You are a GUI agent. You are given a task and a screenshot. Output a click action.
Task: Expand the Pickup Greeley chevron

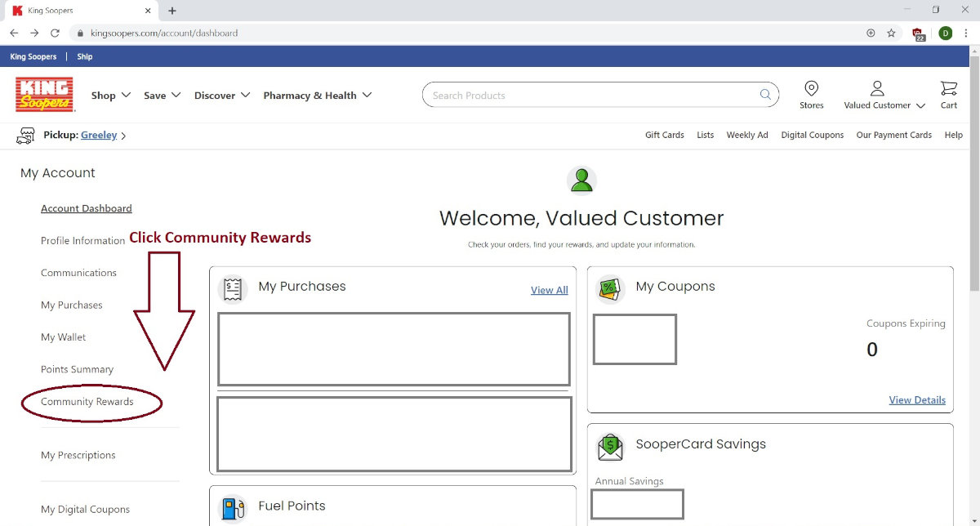click(x=123, y=136)
